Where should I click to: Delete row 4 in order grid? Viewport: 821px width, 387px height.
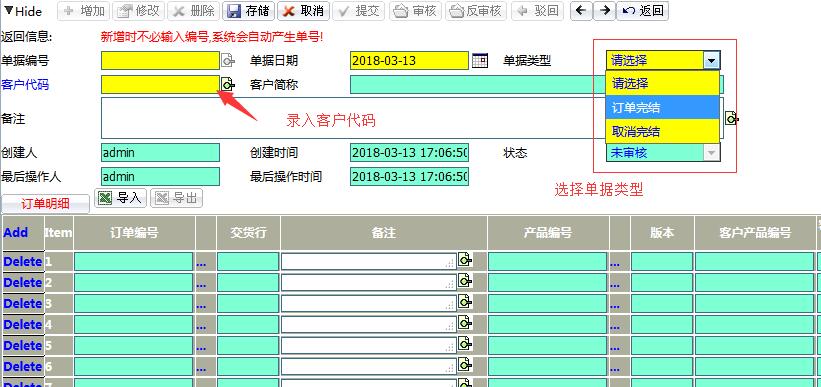[23, 324]
